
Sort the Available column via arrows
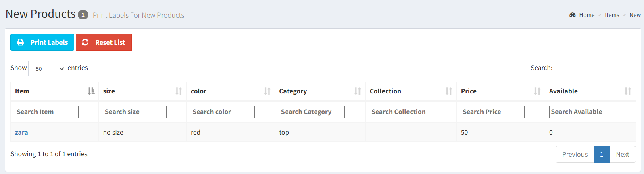627,91
